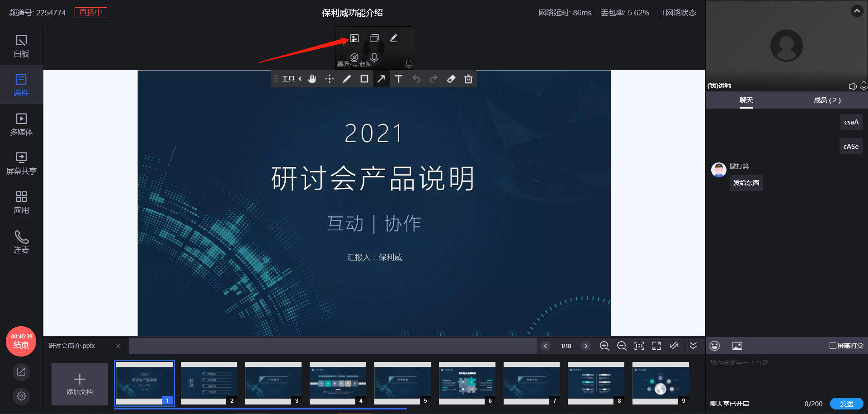Toggle the guest's camera off icon

click(x=354, y=57)
